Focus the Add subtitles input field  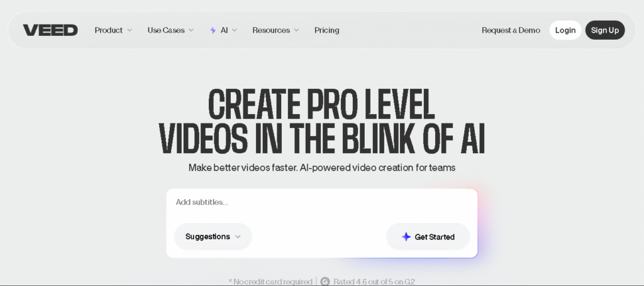pyautogui.click(x=321, y=202)
